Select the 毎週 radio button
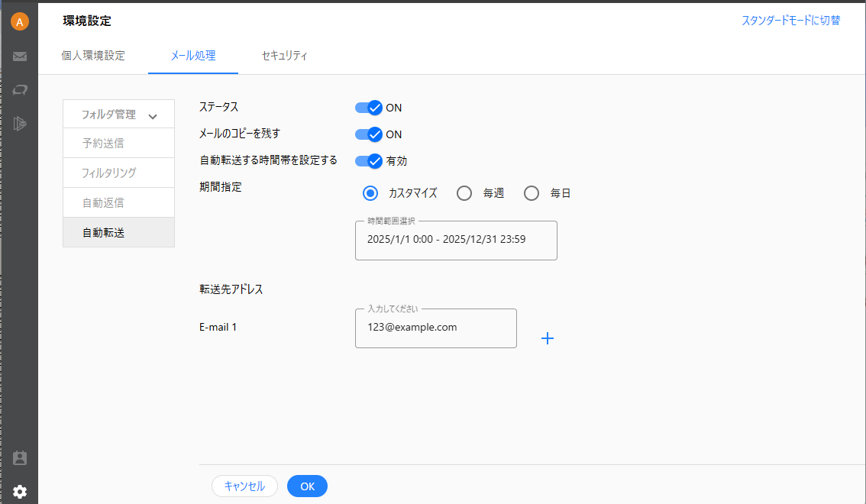Image resolution: width=866 pixels, height=504 pixels. click(464, 193)
